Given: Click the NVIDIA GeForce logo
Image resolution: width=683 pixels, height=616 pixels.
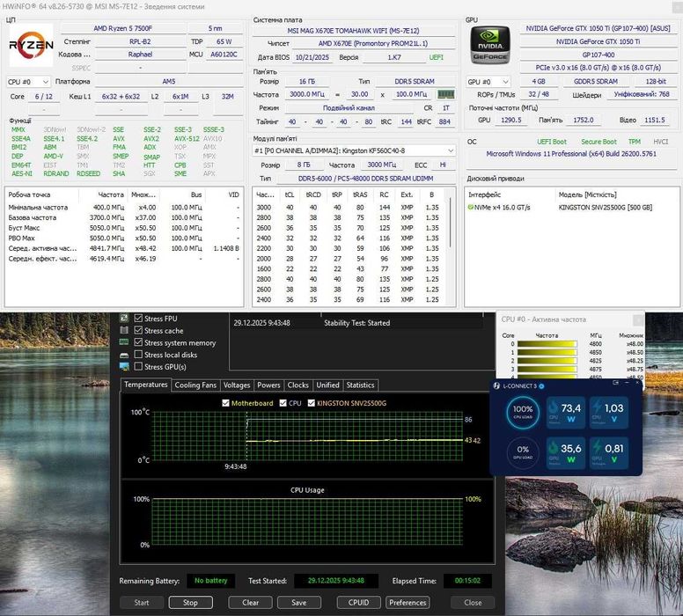Looking at the screenshot, I should coord(490,45).
